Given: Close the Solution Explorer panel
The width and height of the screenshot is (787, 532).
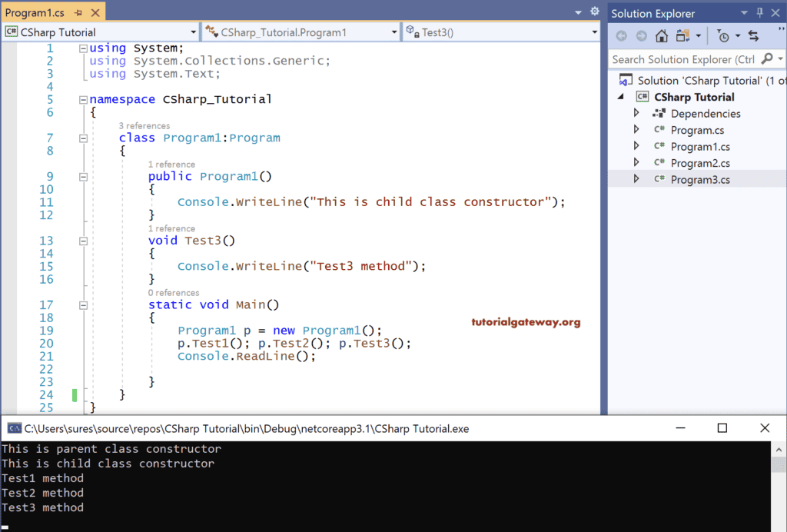Looking at the screenshot, I should tap(776, 13).
